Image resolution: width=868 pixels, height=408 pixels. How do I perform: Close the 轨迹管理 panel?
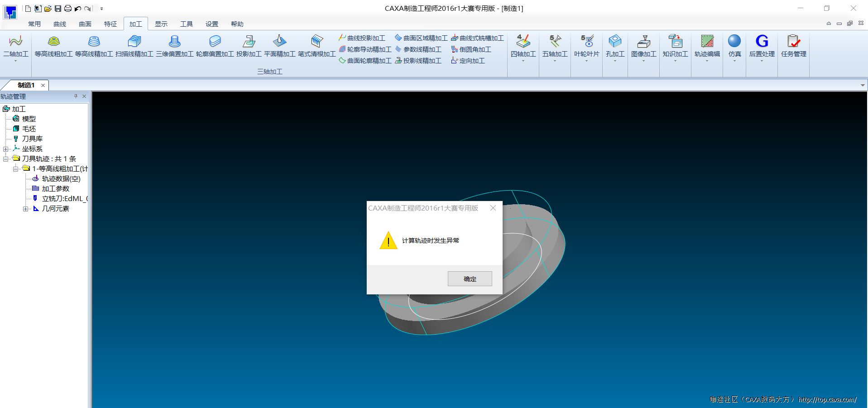(84, 96)
